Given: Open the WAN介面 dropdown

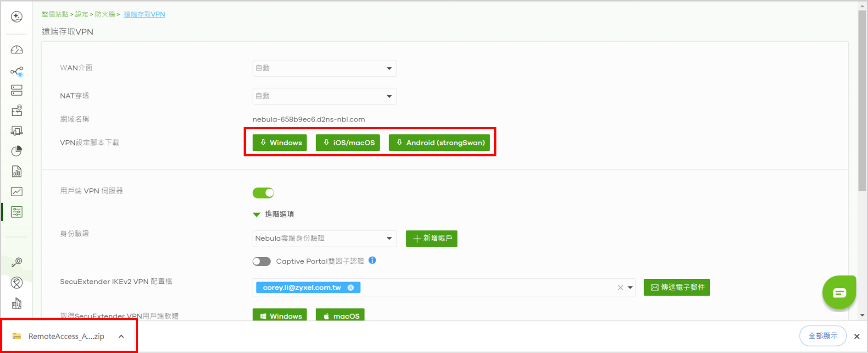Looking at the screenshot, I should tap(324, 68).
